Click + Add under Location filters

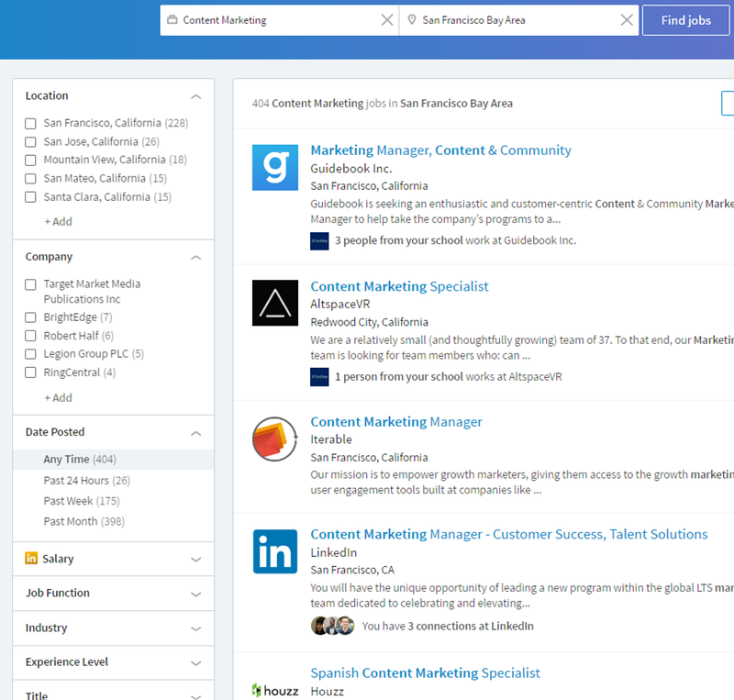(58, 221)
